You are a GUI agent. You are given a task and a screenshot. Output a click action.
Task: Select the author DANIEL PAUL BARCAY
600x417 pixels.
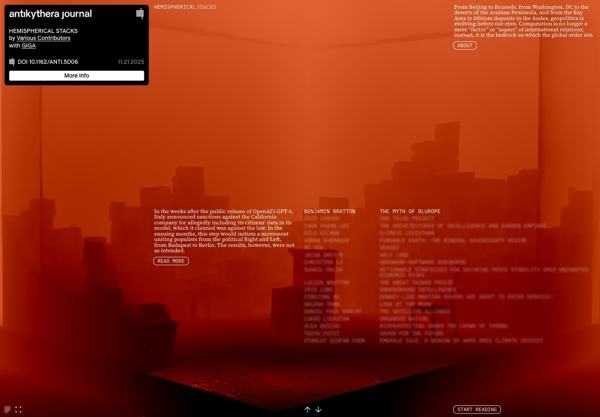(333, 311)
